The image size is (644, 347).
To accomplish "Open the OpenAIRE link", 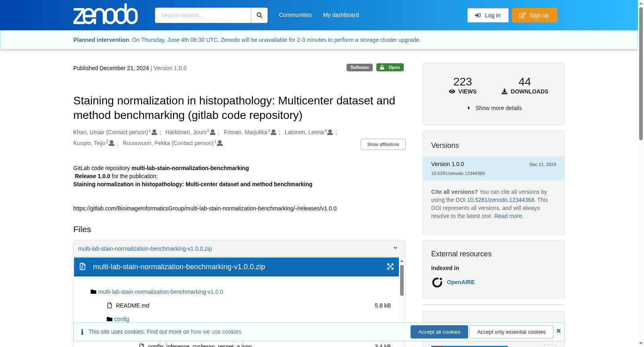I will pyautogui.click(x=460, y=282).
